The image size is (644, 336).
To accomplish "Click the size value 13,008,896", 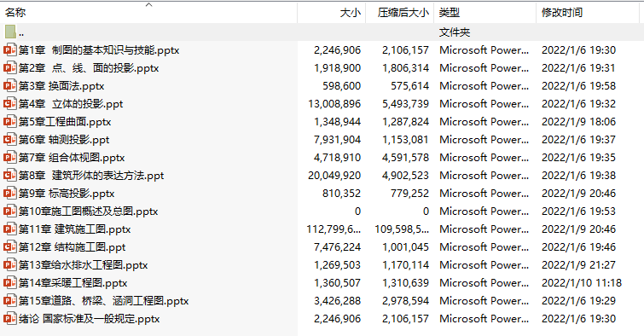I will pyautogui.click(x=334, y=104).
